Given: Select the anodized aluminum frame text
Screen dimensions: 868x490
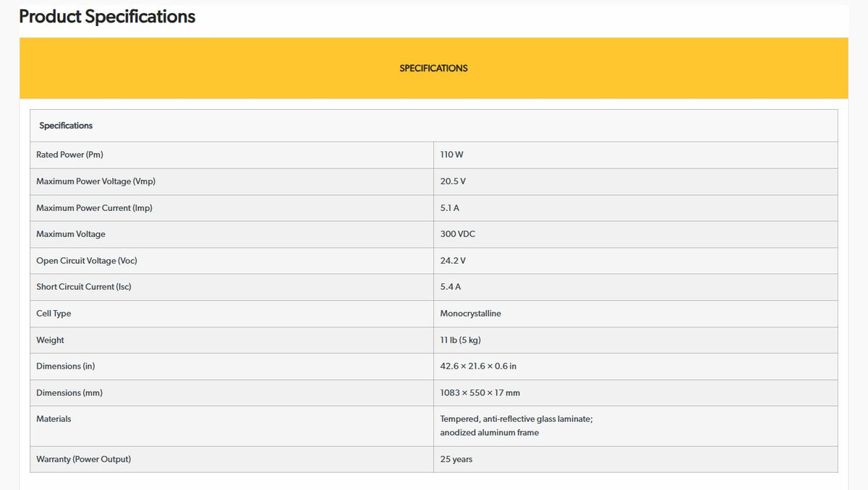Looking at the screenshot, I should (489, 433).
